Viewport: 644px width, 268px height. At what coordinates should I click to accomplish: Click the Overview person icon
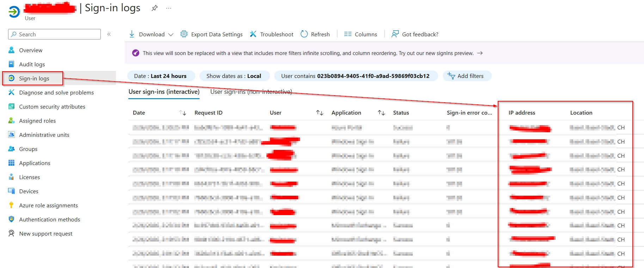coord(11,50)
